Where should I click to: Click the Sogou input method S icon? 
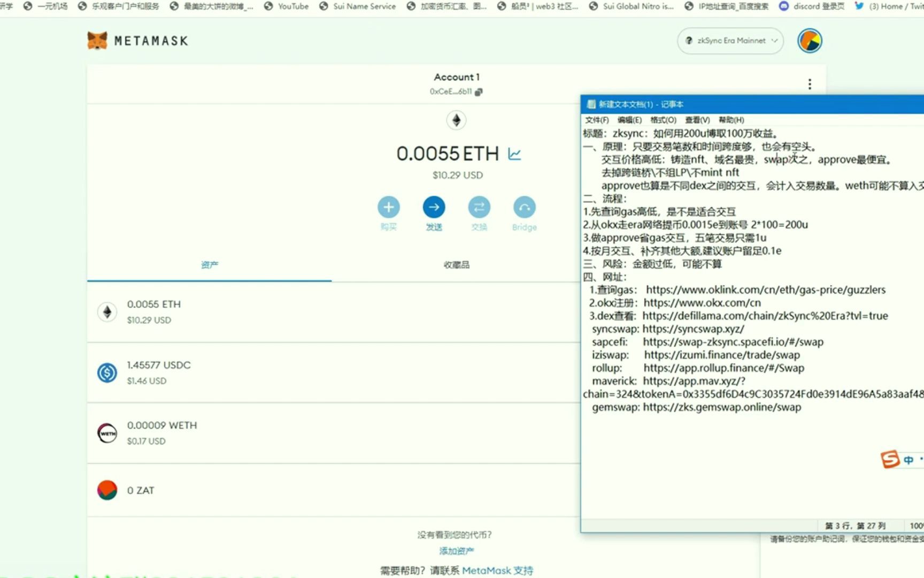(890, 459)
